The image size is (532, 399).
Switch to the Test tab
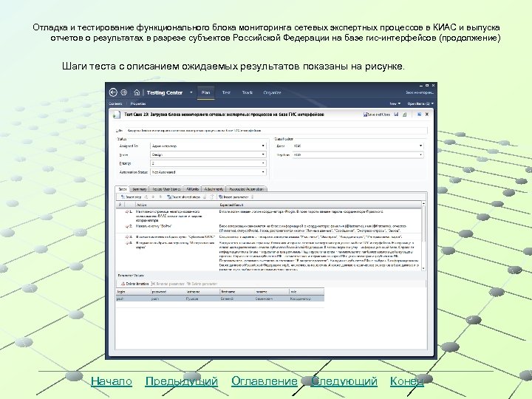tap(226, 92)
